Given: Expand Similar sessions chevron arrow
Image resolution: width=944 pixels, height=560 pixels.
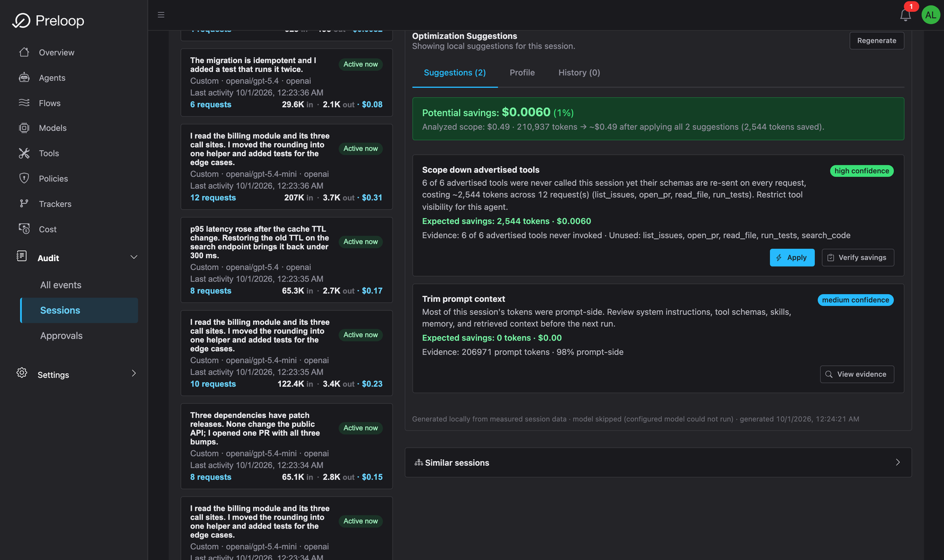Looking at the screenshot, I should pyautogui.click(x=898, y=462).
